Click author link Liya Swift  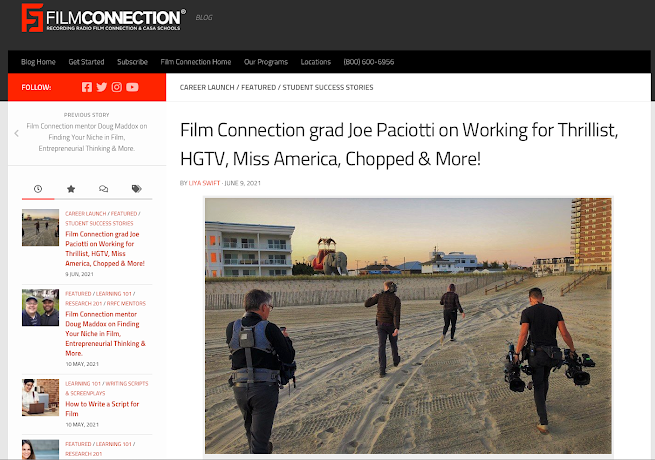[x=204, y=183]
